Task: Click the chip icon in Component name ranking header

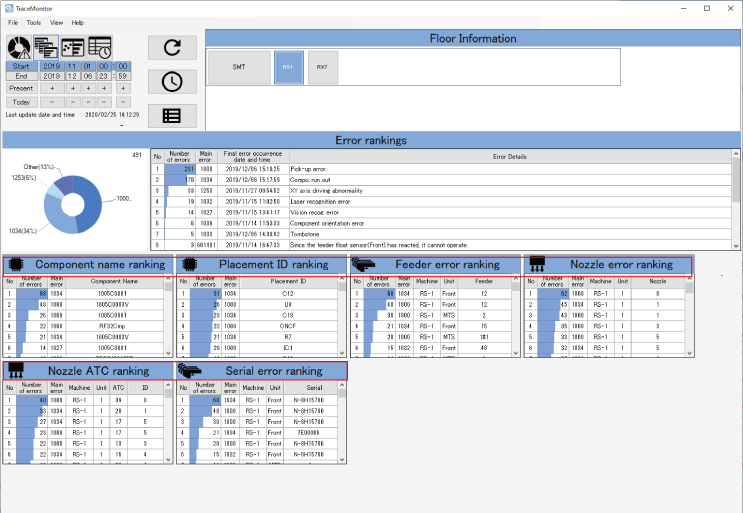Action: (16, 264)
